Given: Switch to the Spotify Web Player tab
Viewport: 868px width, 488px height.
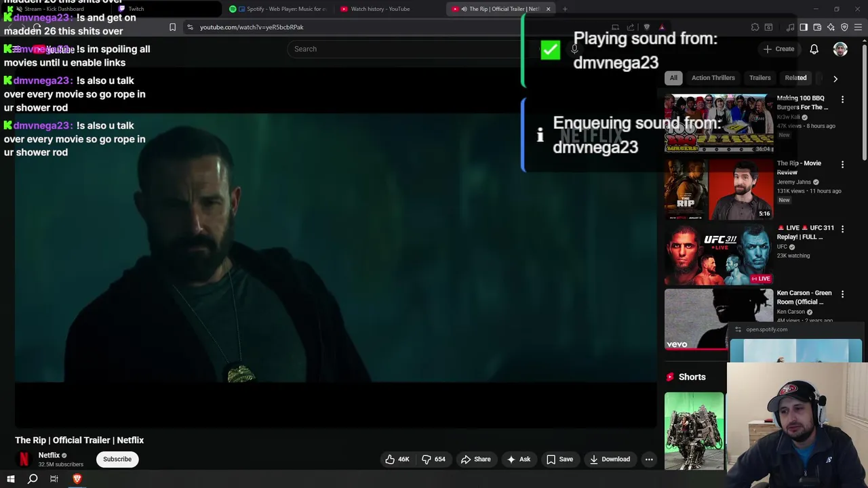Looking at the screenshot, I should tap(278, 9).
